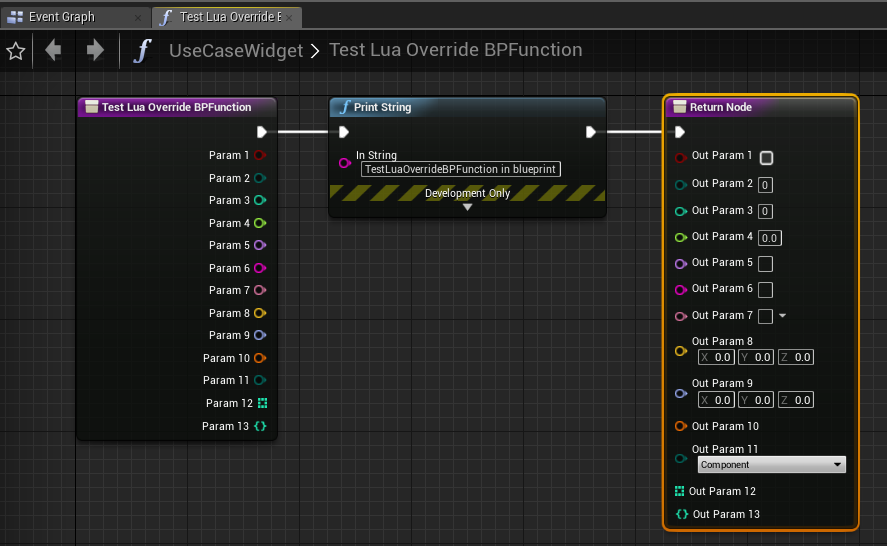Viewport: 887px width, 546px height.
Task: Toggle the Out Param 1 checkbox
Action: [766, 158]
